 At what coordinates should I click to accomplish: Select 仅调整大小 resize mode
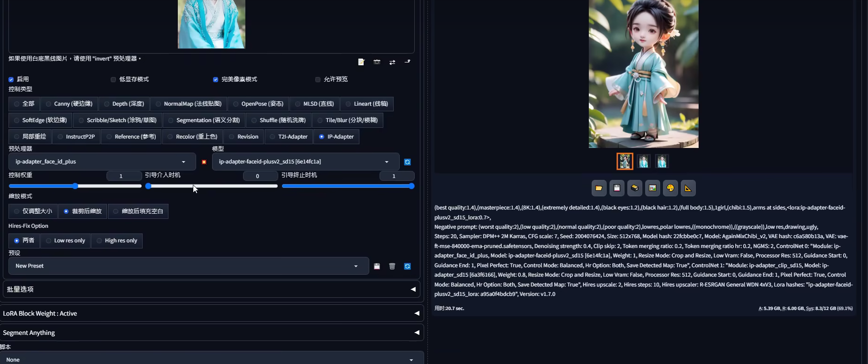pos(33,211)
